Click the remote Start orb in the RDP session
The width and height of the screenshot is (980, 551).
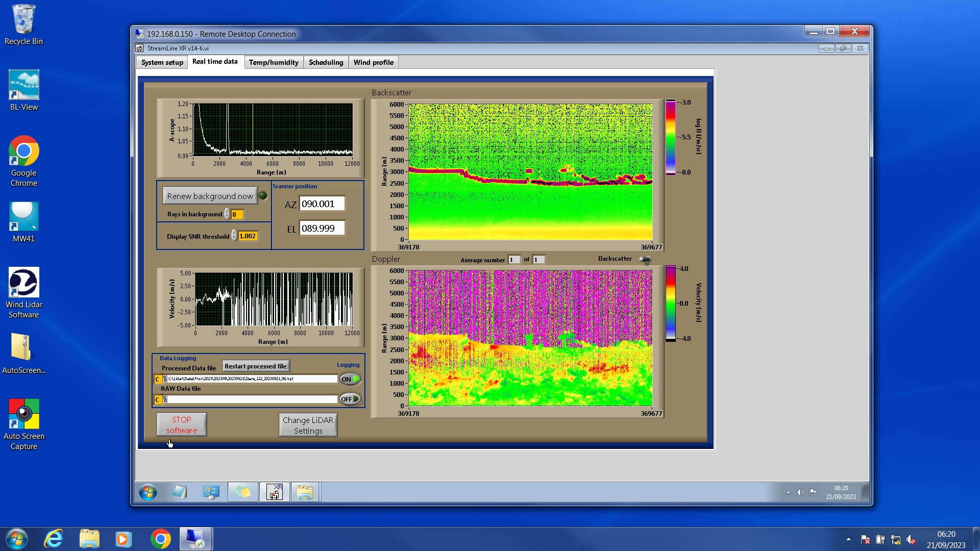(x=148, y=492)
